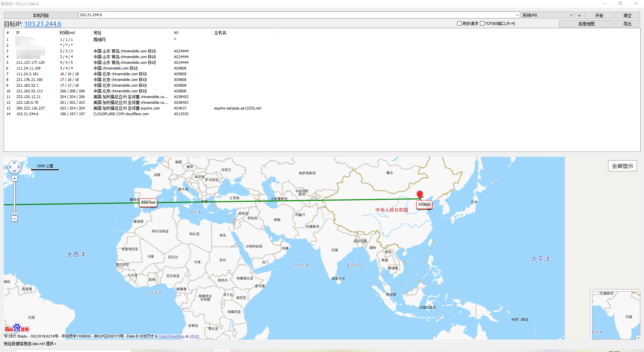Enable the TCP(80端口,IPv4) checkbox
This screenshot has width=644, height=352.
(482, 23)
